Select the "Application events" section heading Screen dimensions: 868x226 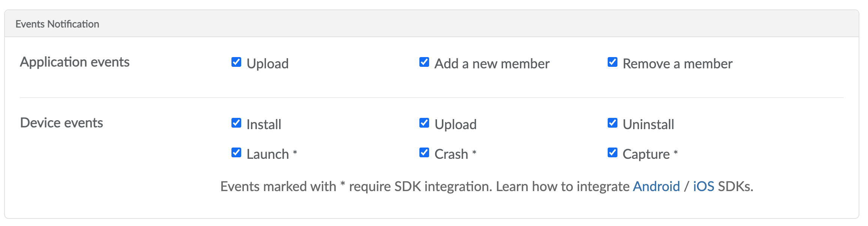click(75, 62)
